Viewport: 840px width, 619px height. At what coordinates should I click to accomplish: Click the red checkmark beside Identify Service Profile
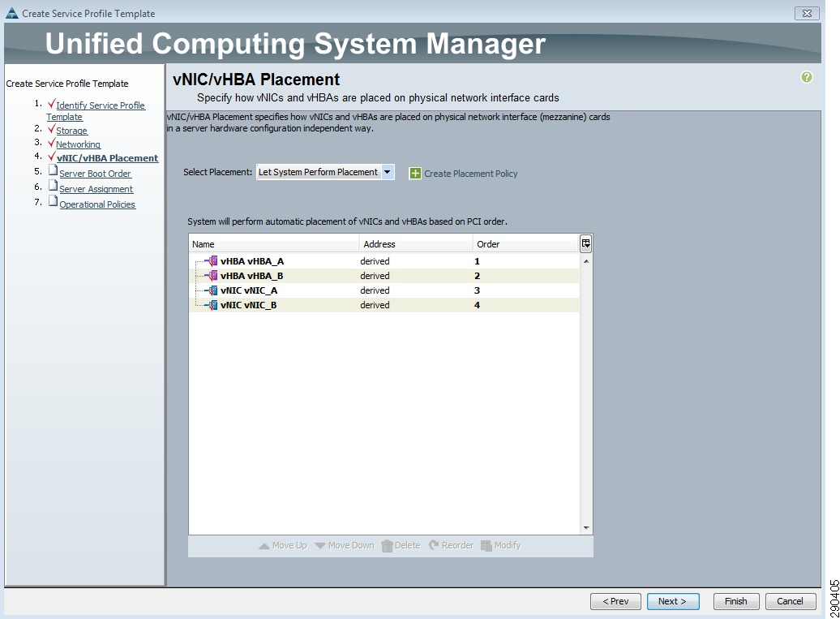[51, 103]
